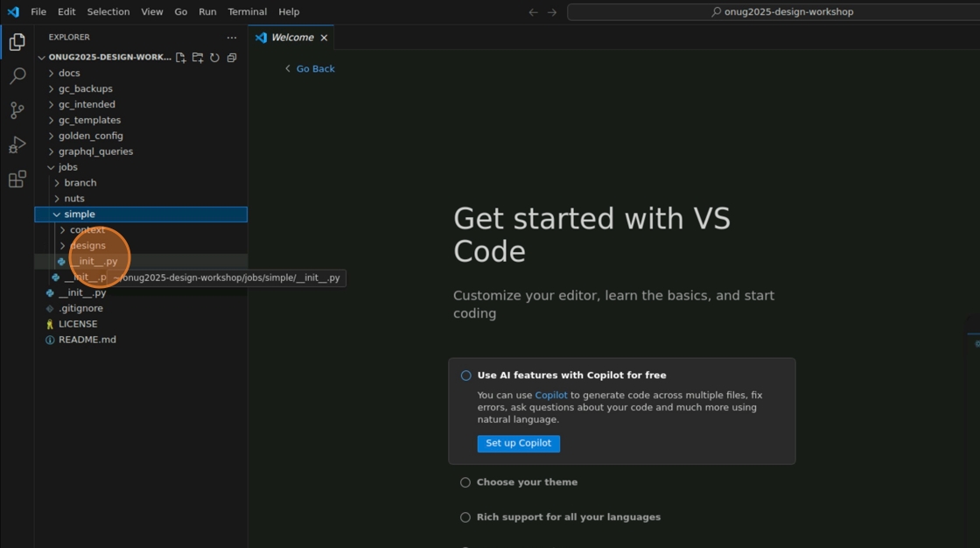Navigate back with the left arrow
The width and height of the screenshot is (980, 548).
click(533, 12)
